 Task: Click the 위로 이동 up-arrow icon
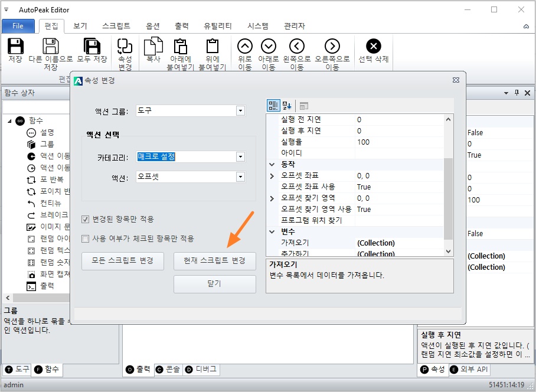(245, 46)
